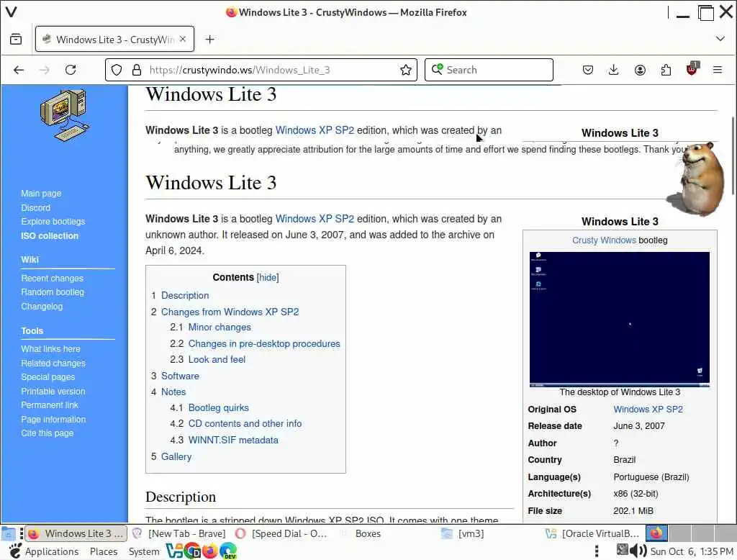Jump to Look and feel section
This screenshot has width=737, height=560.
pyautogui.click(x=217, y=359)
